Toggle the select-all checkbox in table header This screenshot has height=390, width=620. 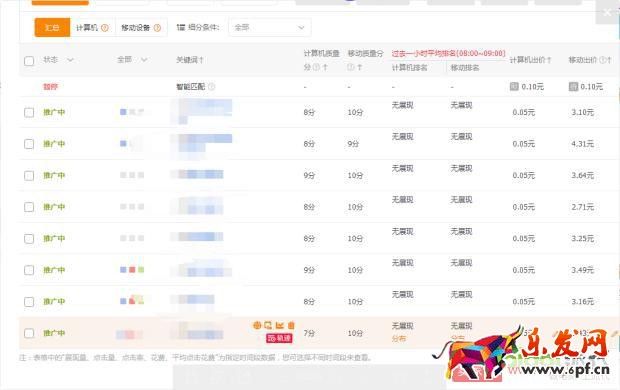[29, 61]
